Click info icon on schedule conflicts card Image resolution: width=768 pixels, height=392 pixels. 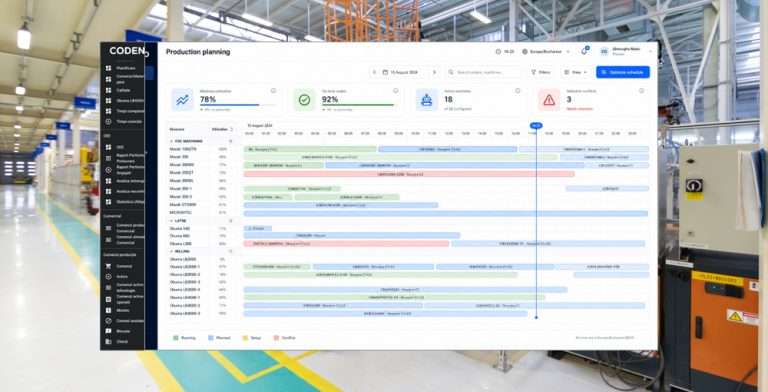pos(642,91)
